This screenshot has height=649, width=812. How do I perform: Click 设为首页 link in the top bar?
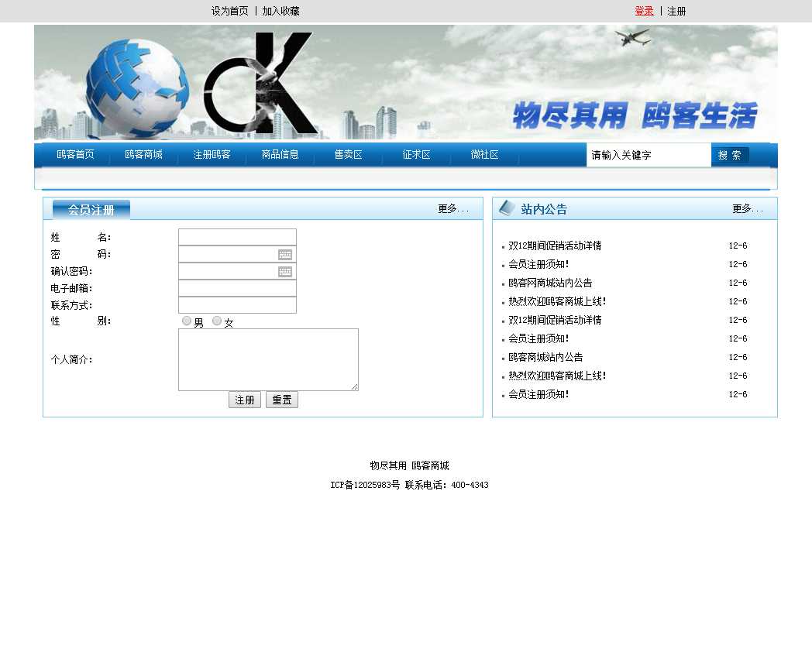click(230, 12)
